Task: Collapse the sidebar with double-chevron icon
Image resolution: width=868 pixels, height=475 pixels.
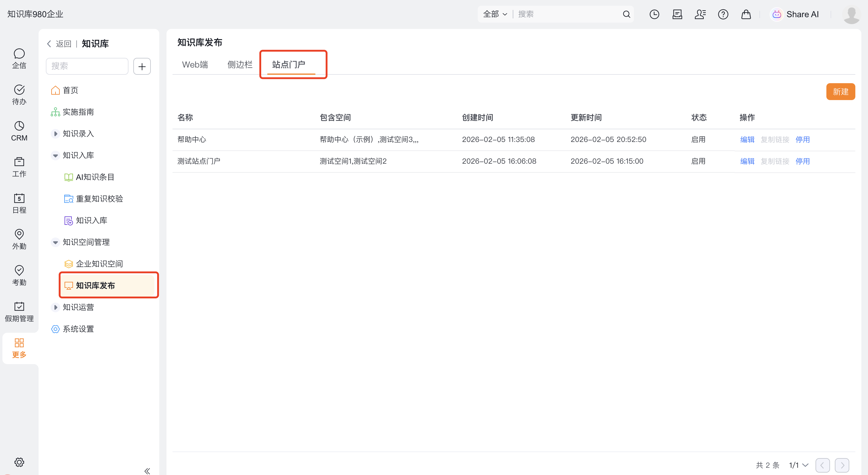Action: coord(147,470)
